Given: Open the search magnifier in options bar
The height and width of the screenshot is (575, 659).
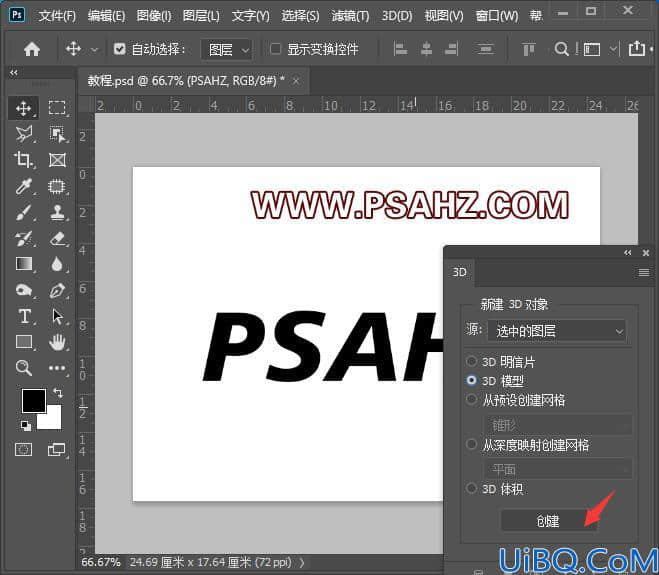Looking at the screenshot, I should point(561,49).
